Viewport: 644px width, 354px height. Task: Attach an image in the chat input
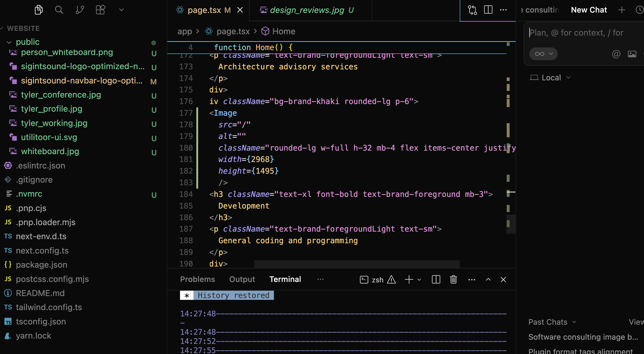[x=633, y=54]
